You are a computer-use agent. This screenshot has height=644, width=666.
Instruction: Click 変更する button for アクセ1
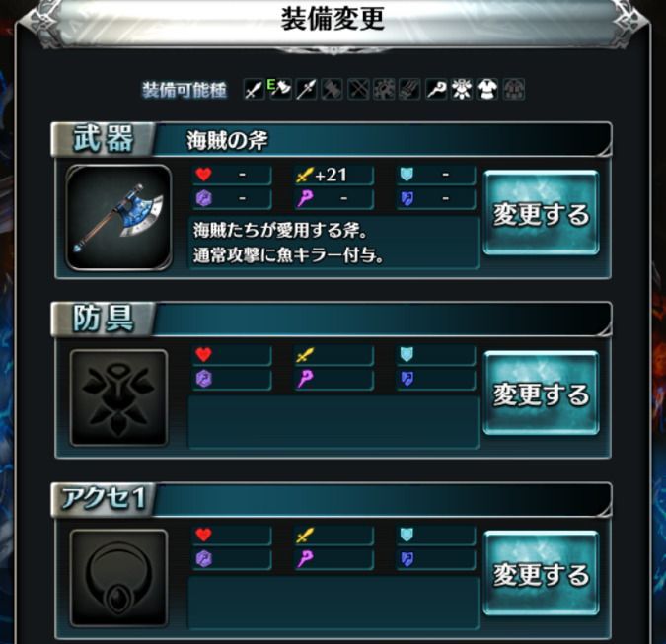(x=541, y=573)
